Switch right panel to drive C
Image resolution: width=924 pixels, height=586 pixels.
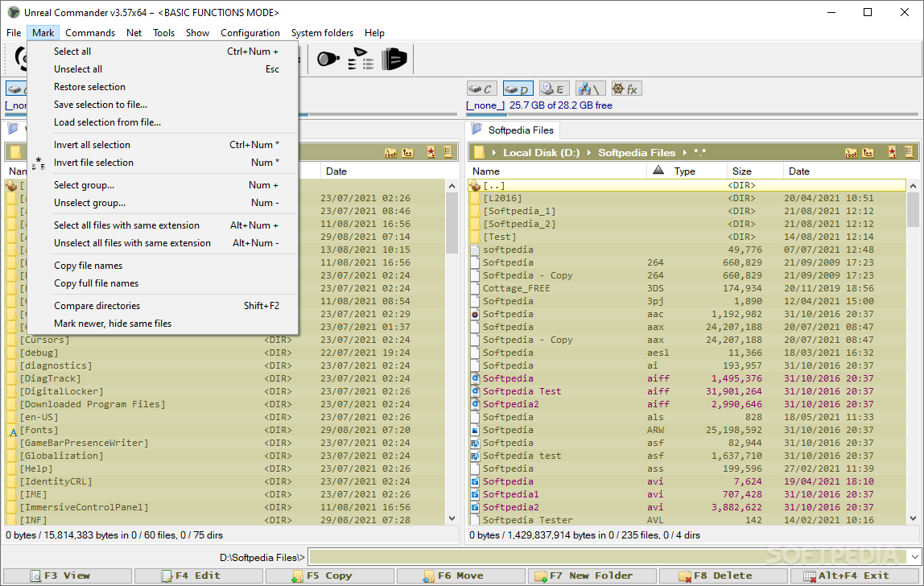[x=482, y=89]
